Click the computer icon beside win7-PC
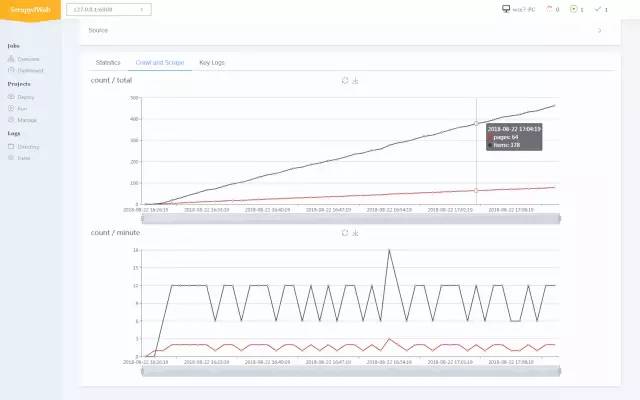Viewport: 640px width, 400px height. tap(506, 9)
